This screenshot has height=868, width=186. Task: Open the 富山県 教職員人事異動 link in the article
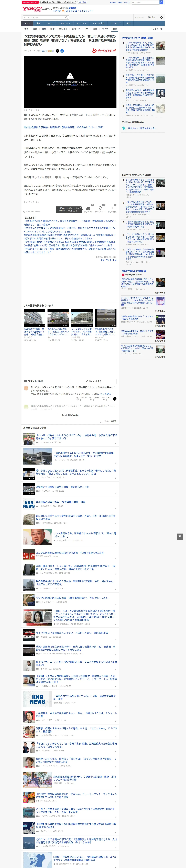(x=63, y=127)
